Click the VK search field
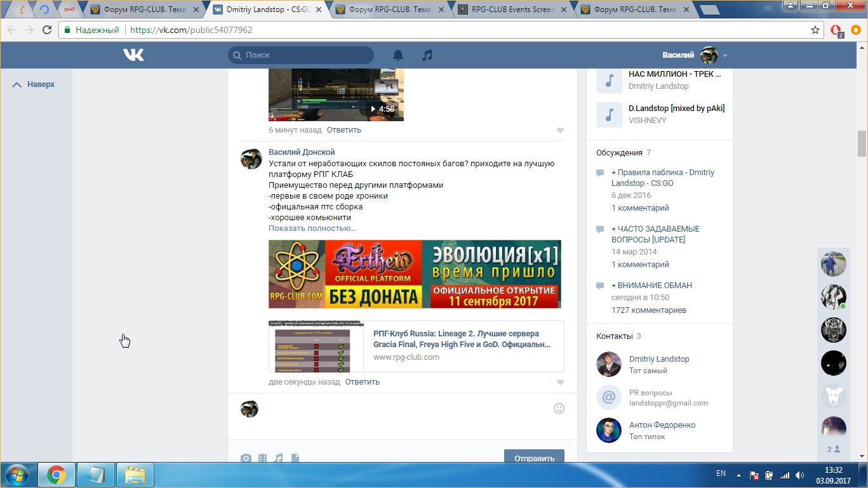Screen dimensions: 868x488 [301, 55]
